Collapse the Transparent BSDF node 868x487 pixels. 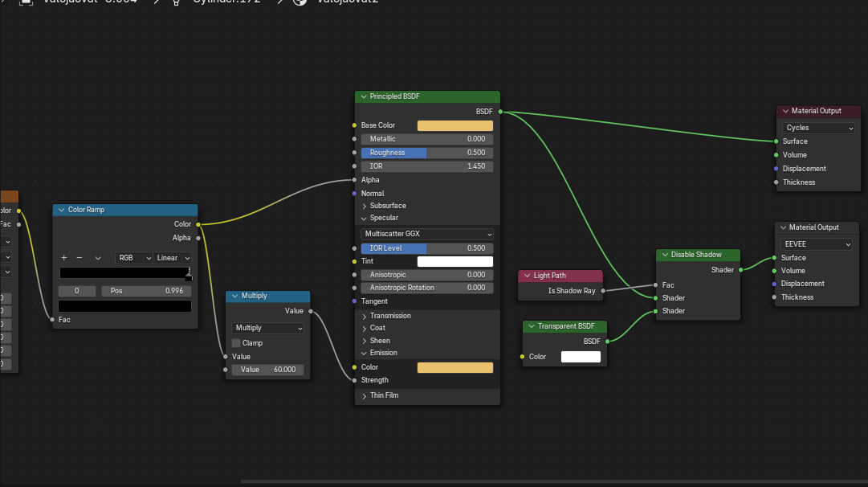pos(532,326)
